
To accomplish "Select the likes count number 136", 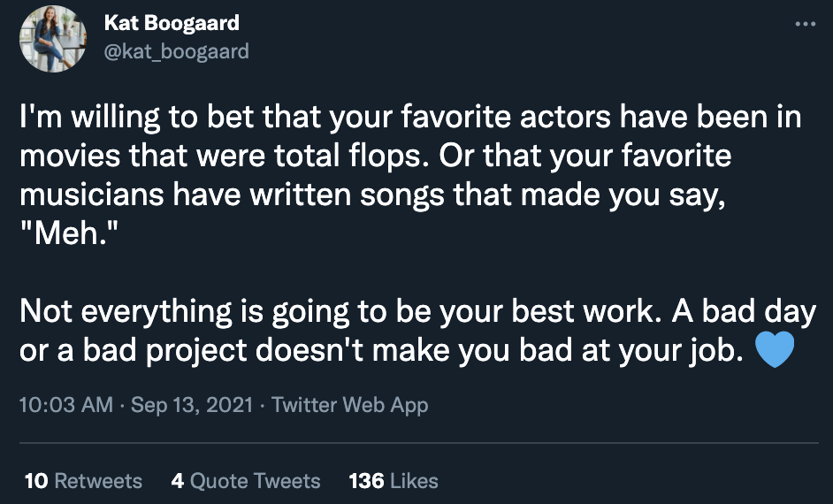I will (367, 481).
